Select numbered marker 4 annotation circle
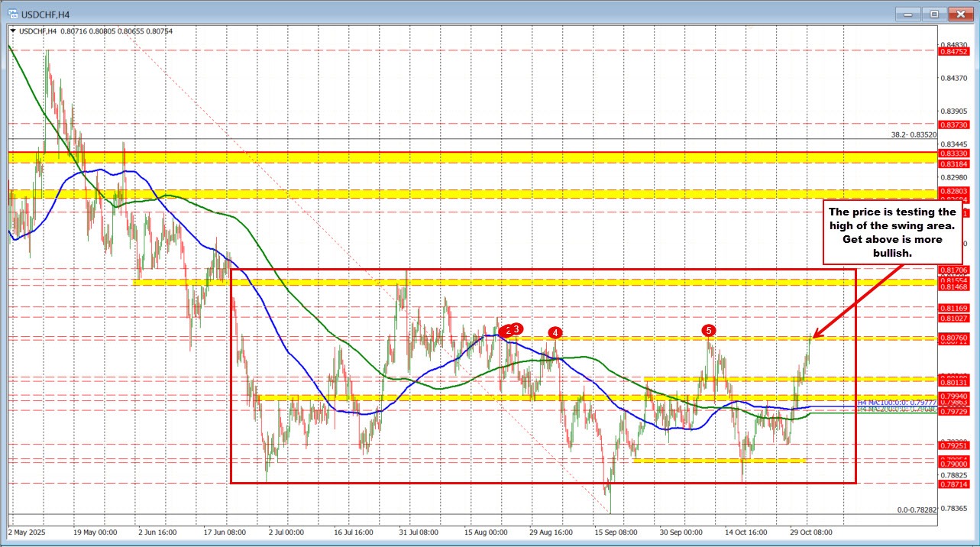The image size is (980, 547). click(x=555, y=332)
